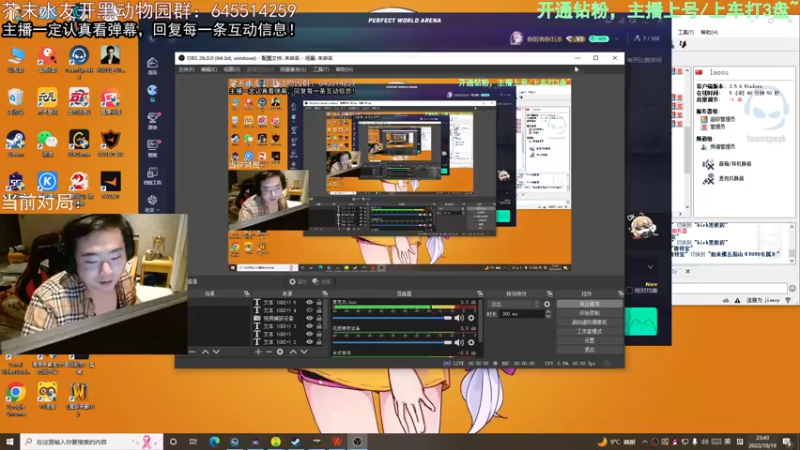Open the 滤镜 button above the sources panel
The width and height of the screenshot is (800, 450).
[x=321, y=282]
